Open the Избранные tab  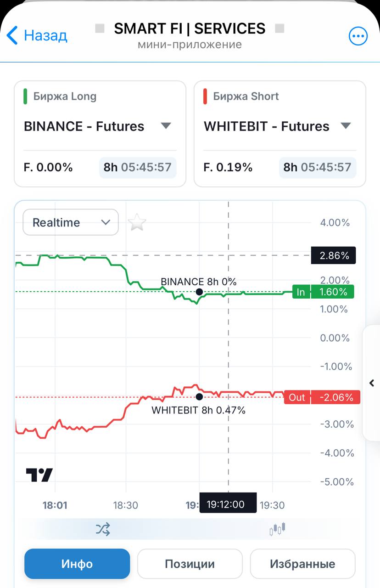tap(302, 564)
